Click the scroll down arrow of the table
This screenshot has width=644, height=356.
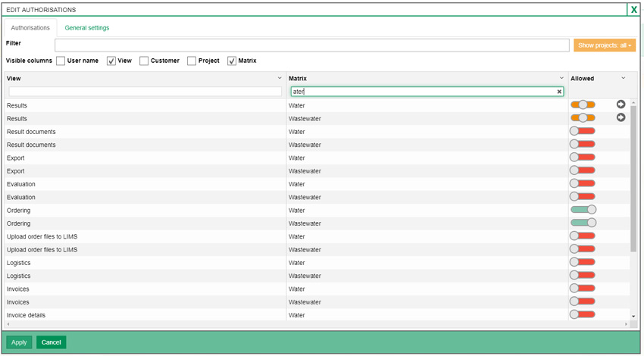coord(633,316)
